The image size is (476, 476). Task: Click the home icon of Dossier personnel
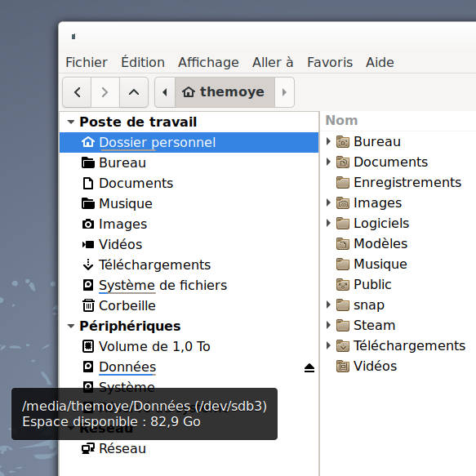(x=88, y=142)
